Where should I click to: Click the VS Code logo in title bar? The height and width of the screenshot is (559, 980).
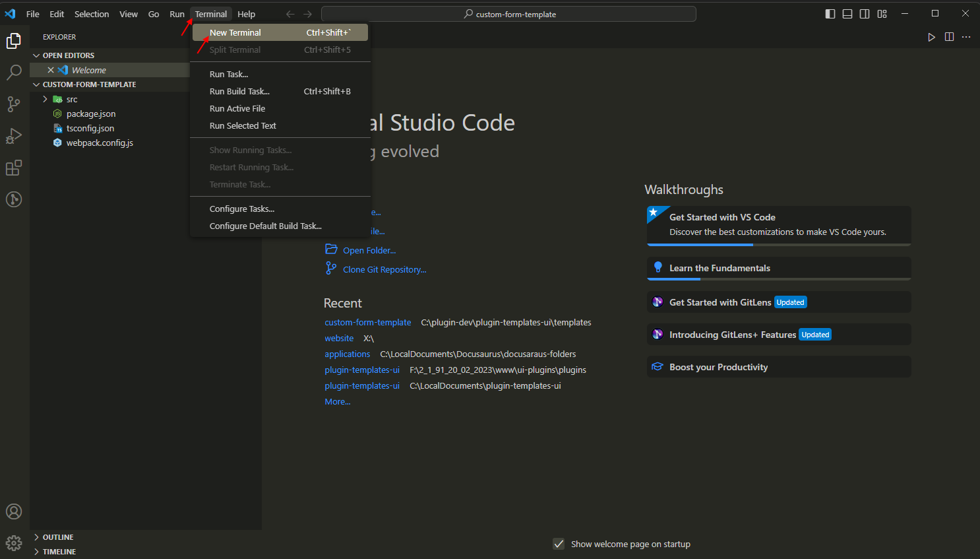tap(10, 14)
